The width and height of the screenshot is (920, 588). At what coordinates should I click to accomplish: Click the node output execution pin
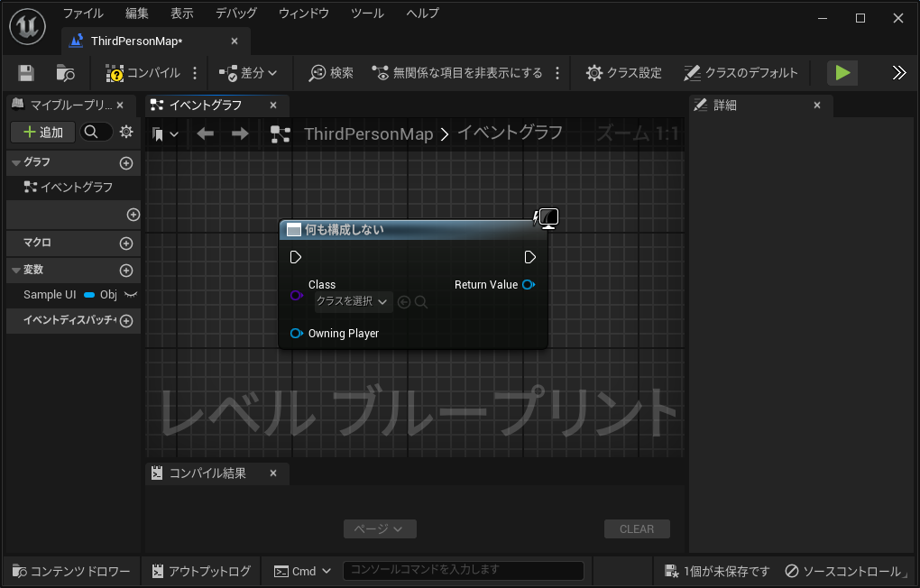pyautogui.click(x=529, y=257)
